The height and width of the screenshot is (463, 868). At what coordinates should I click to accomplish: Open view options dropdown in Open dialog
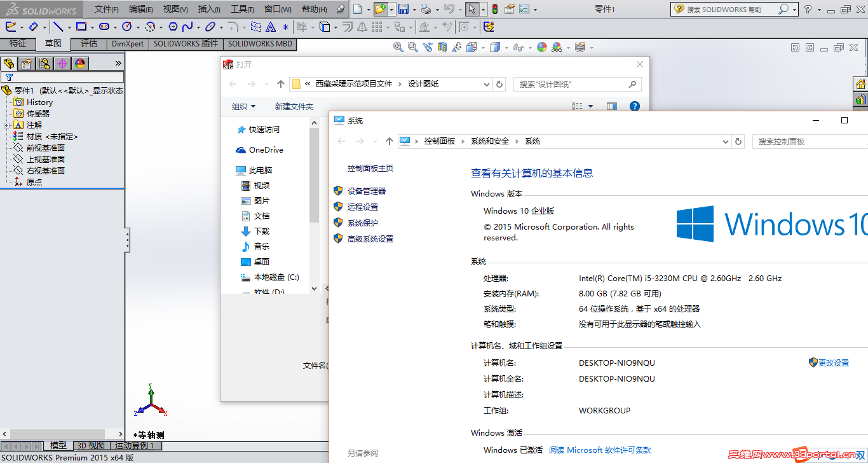tap(590, 106)
